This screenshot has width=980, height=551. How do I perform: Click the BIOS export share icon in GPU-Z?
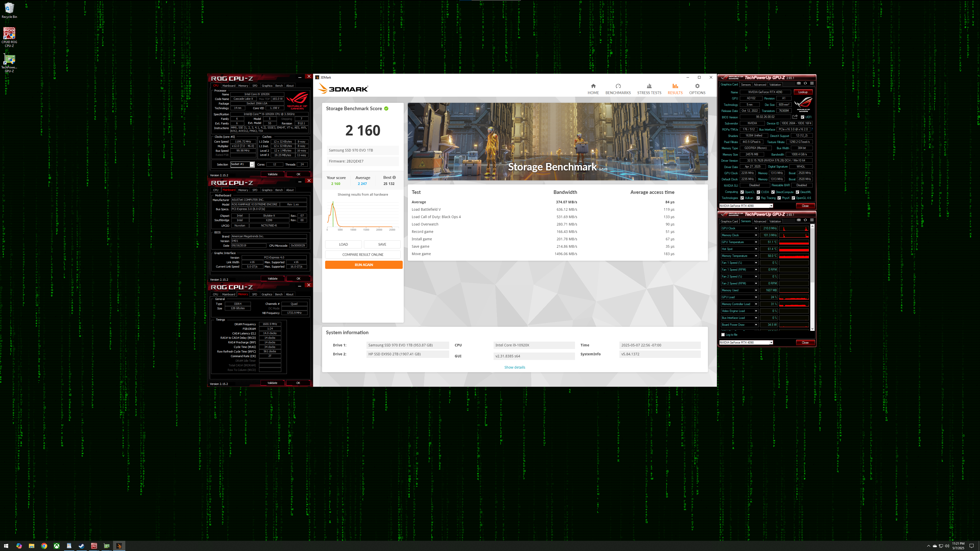pyautogui.click(x=795, y=117)
